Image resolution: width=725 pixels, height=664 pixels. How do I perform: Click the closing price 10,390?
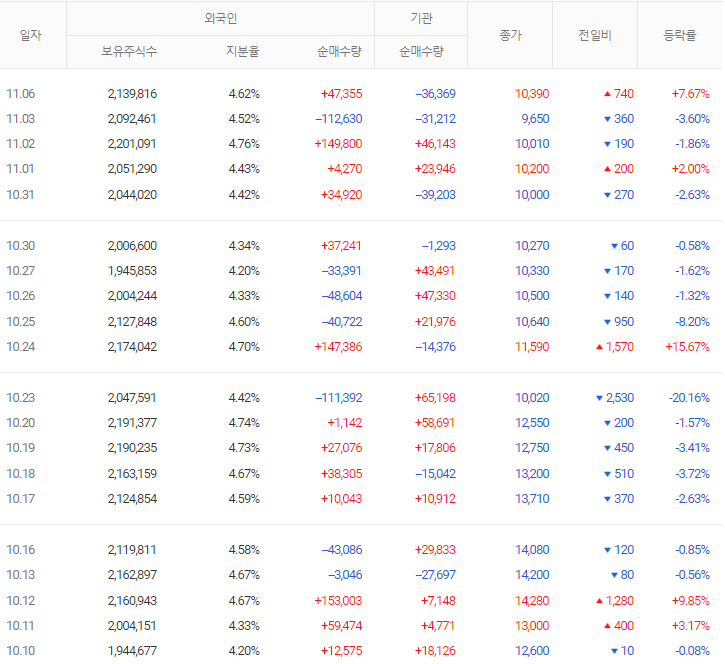coord(532,94)
